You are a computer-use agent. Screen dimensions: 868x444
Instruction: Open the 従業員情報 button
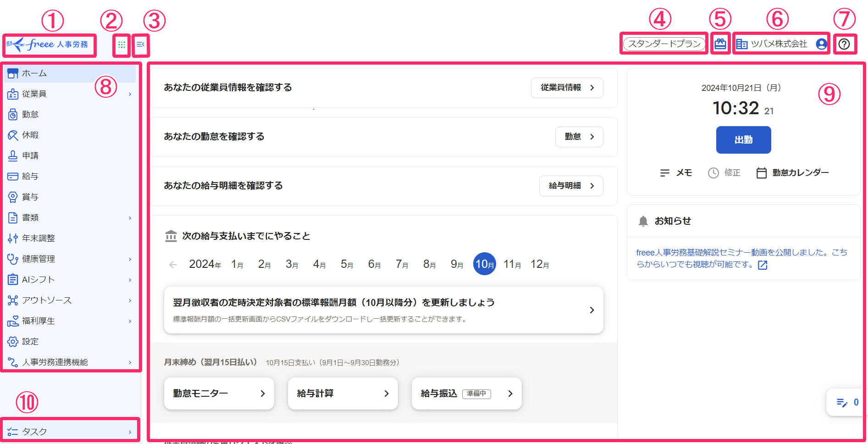[x=567, y=88]
